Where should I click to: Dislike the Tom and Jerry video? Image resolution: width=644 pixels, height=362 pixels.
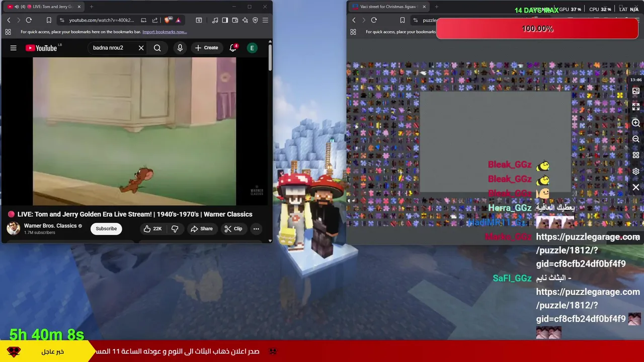[x=175, y=229]
